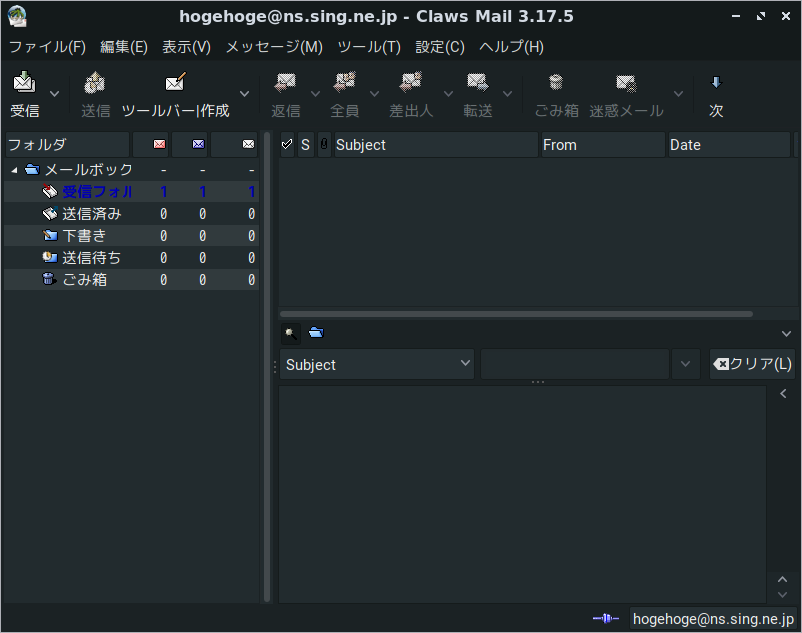Image resolution: width=802 pixels, height=633 pixels.
Task: Open the Forward (転送) dropdown arrow
Action: point(507,94)
